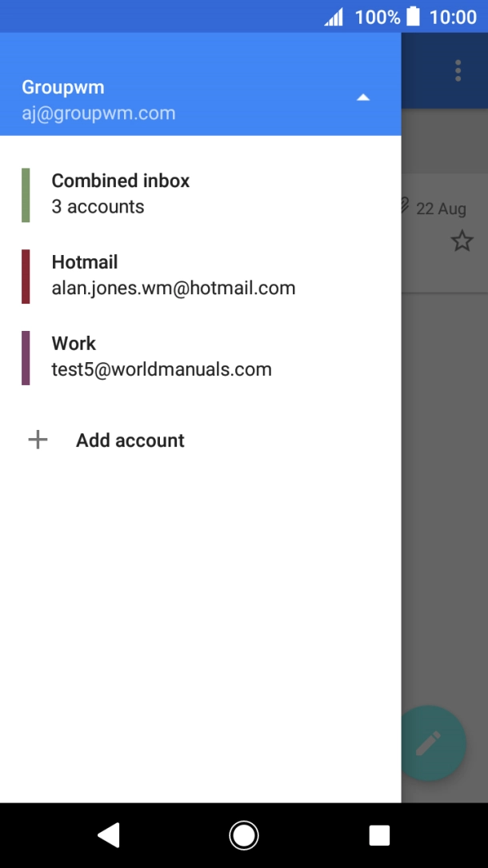Click the attachment paperclip icon near 22 Aug
The width and height of the screenshot is (488, 868).
click(x=407, y=206)
